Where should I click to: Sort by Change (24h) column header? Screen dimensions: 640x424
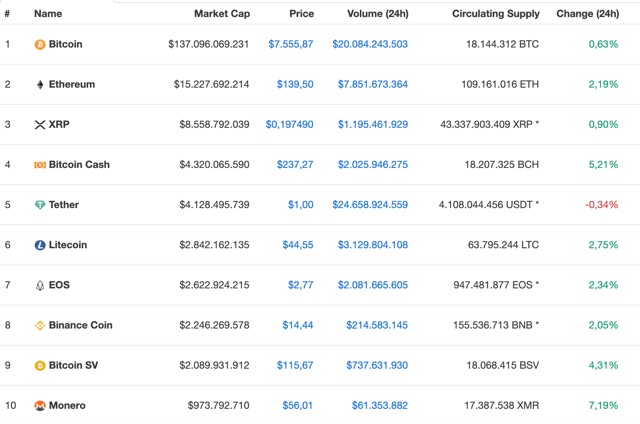(x=587, y=14)
